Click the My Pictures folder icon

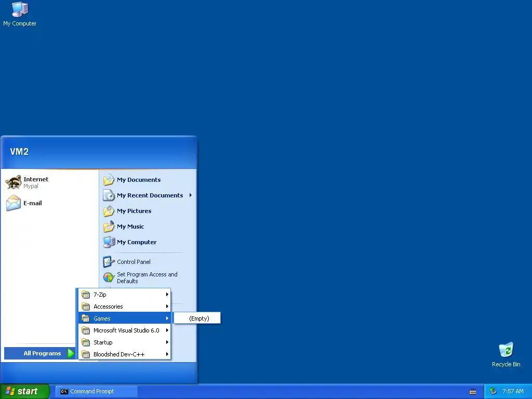[109, 211]
